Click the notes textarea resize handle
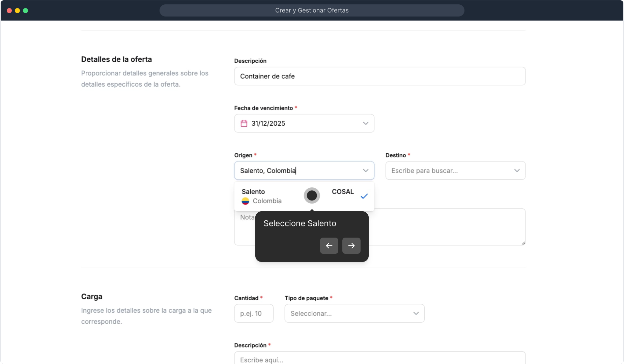This screenshot has width=624, height=364. pos(523,243)
